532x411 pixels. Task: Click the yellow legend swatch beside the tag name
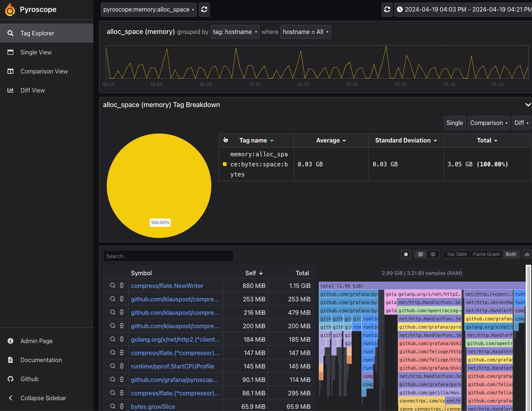224,164
